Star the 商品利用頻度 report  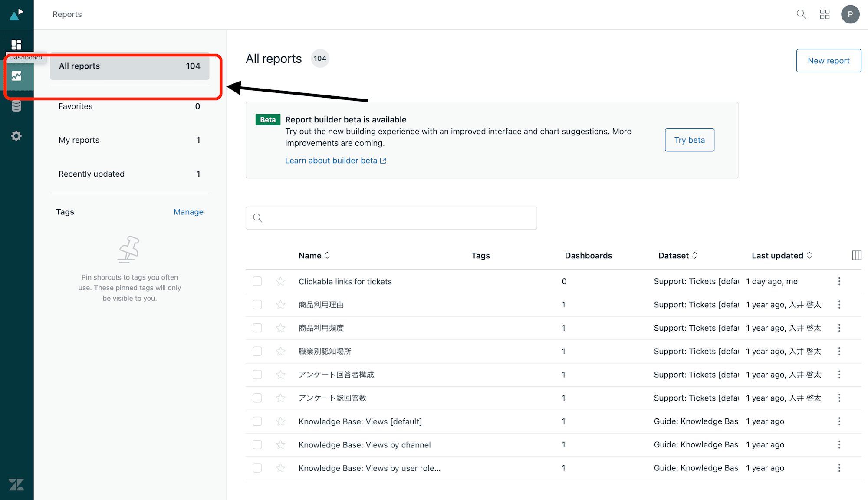(280, 328)
